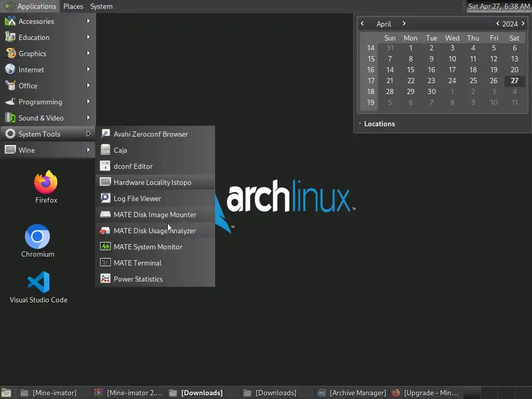The height and width of the screenshot is (399, 532).
Task: Expand the Graphics submenu arrow
Action: click(x=88, y=54)
